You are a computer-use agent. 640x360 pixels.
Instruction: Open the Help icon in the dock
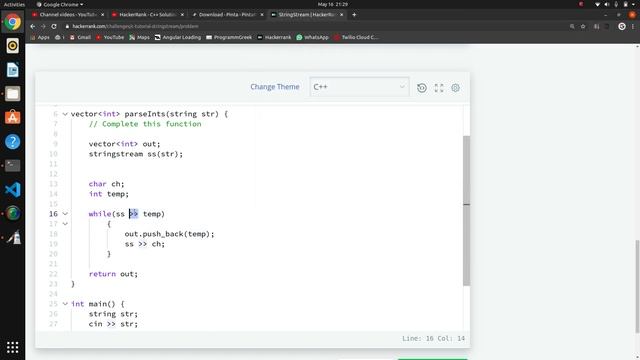(x=13, y=142)
